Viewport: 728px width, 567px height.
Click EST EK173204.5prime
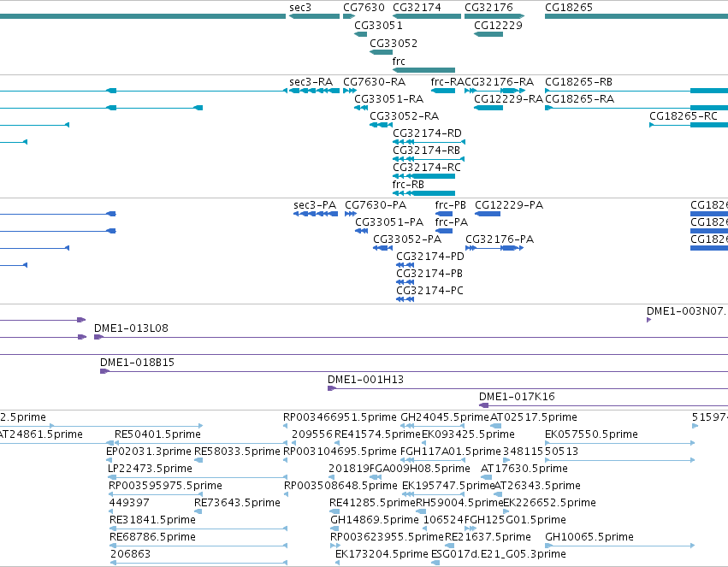pyautogui.click(x=338, y=563)
